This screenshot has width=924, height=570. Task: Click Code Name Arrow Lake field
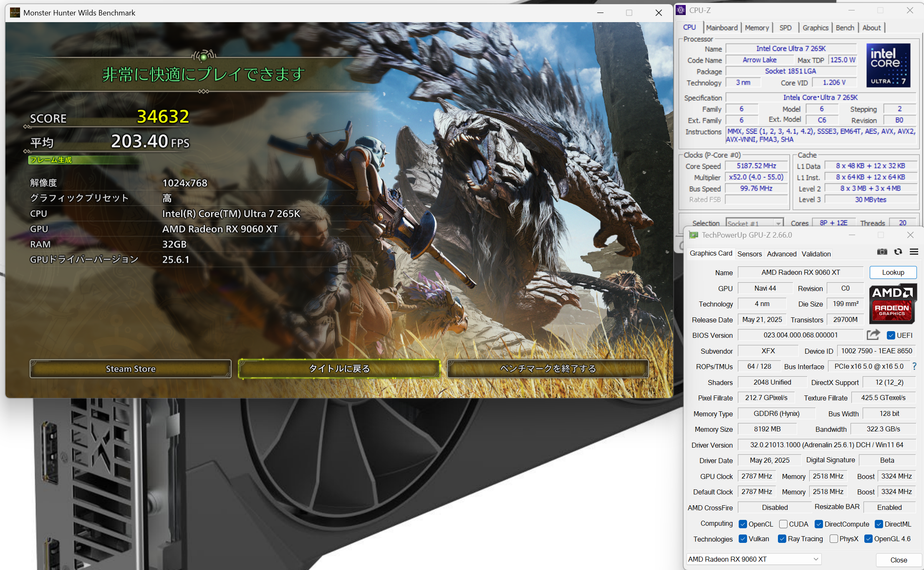click(x=760, y=60)
